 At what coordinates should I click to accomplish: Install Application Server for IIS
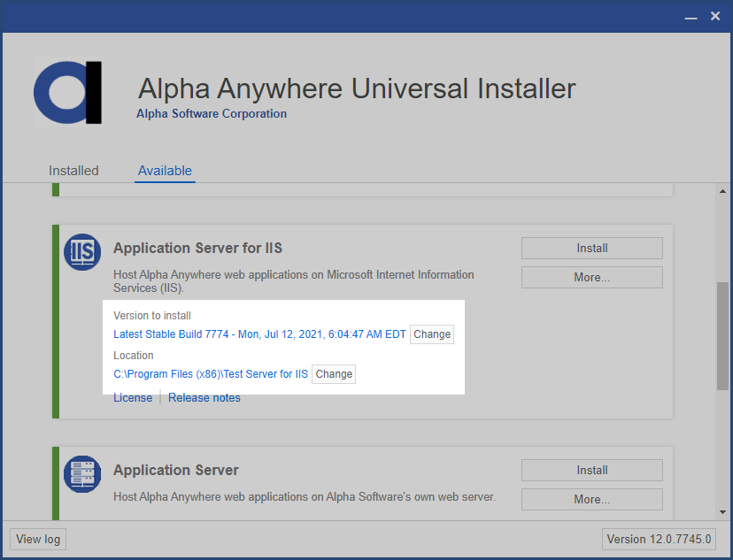(x=592, y=248)
